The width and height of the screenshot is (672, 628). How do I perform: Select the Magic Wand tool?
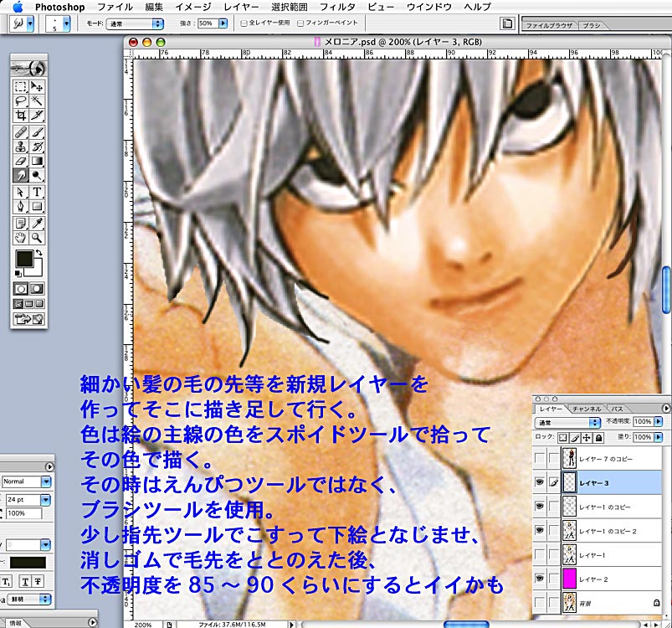click(37, 100)
